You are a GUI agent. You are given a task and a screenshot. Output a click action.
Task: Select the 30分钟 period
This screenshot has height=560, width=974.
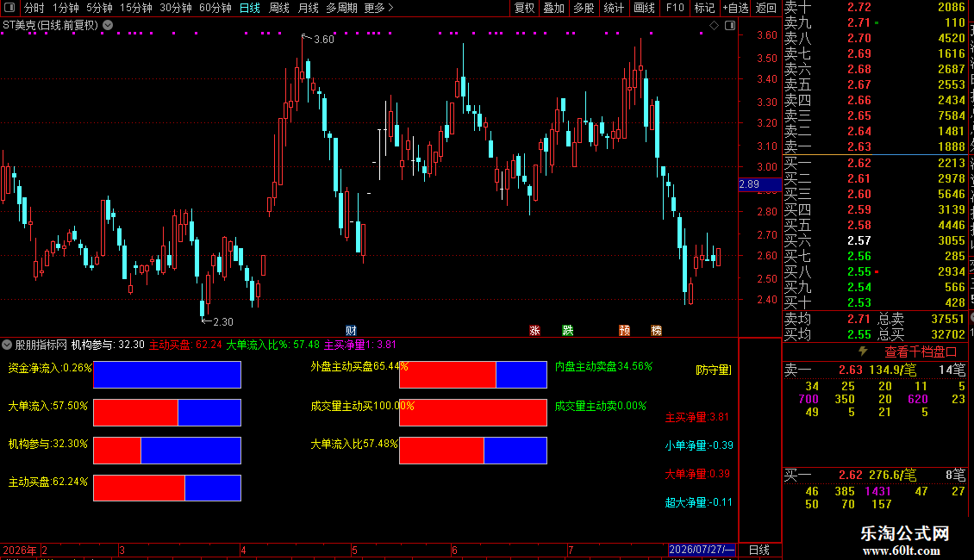point(176,8)
